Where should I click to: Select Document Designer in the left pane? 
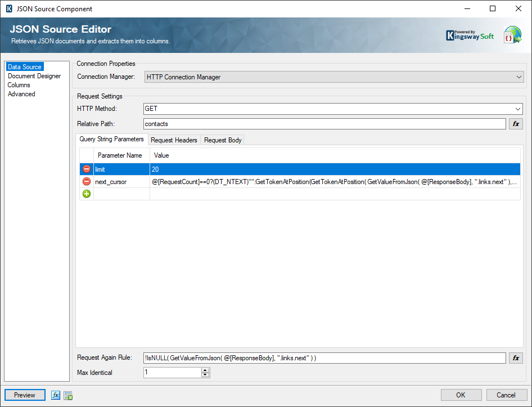click(34, 76)
